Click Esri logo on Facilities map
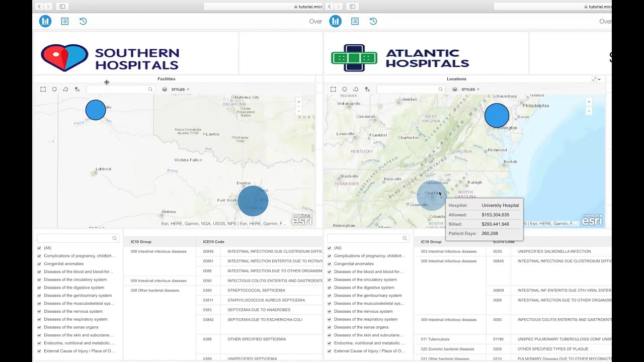644x362 pixels. coord(302,220)
